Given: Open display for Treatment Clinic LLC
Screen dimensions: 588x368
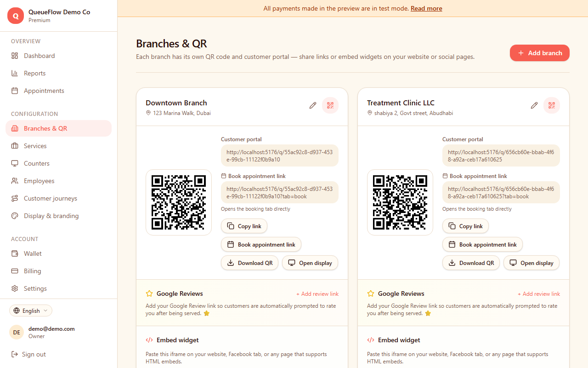Looking at the screenshot, I should [531, 263].
